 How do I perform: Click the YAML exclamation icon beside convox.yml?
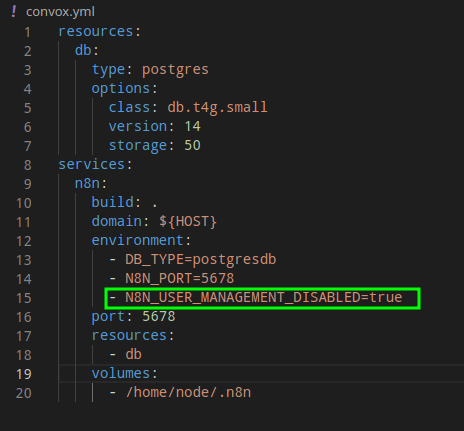pos(14,11)
